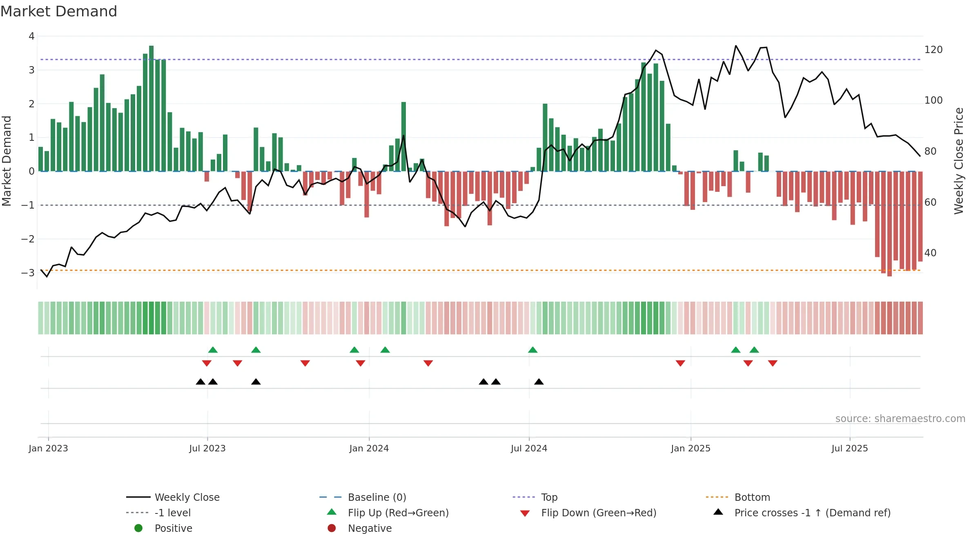
Task: Click the Jul 2025 axis label
Action: click(x=850, y=448)
